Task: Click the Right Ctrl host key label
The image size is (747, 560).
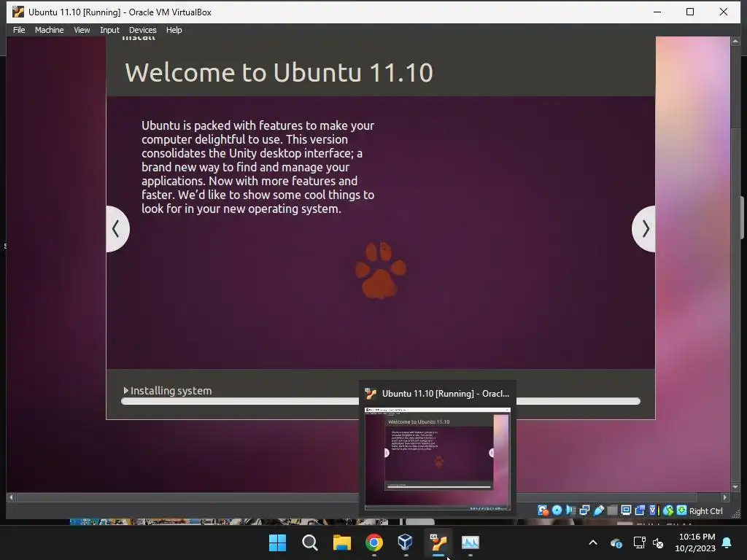Action: [705, 511]
